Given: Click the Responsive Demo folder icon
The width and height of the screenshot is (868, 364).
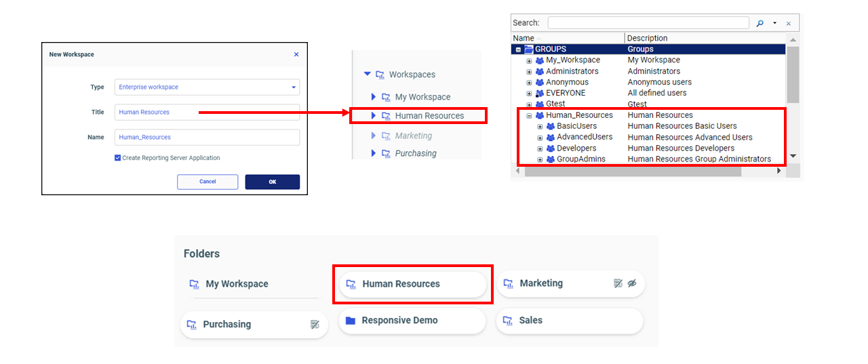Looking at the screenshot, I should click(350, 321).
